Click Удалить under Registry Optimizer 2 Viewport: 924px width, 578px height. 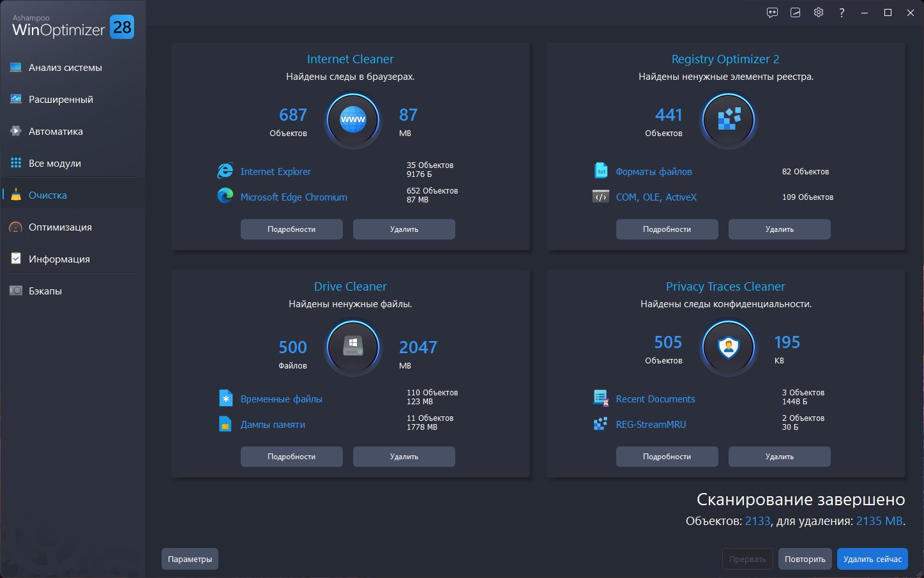[780, 229]
